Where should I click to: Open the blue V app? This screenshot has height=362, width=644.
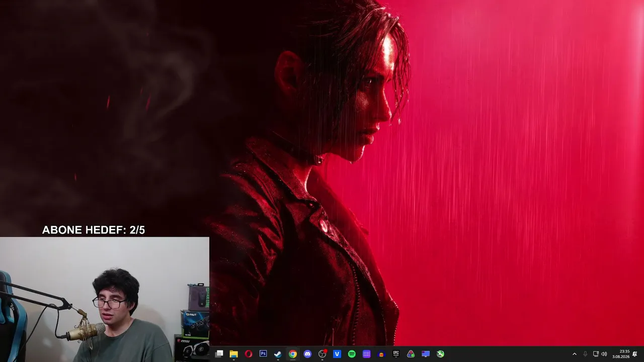pyautogui.click(x=337, y=354)
